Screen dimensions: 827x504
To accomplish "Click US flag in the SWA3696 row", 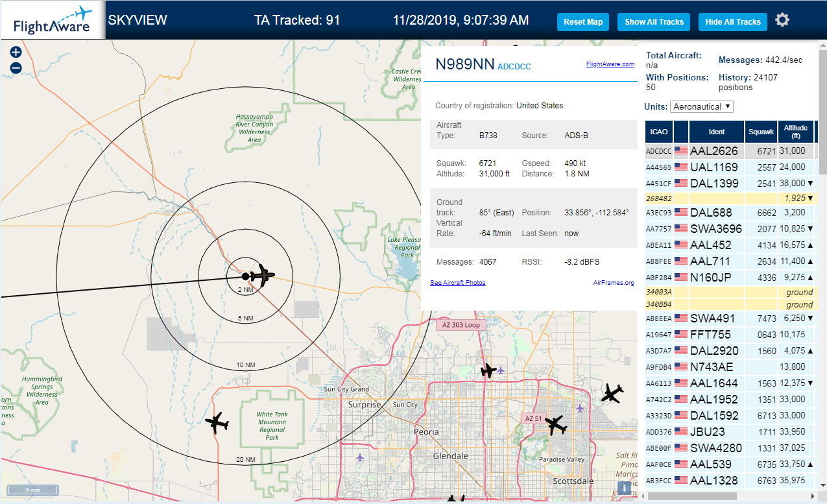I will coord(681,229).
